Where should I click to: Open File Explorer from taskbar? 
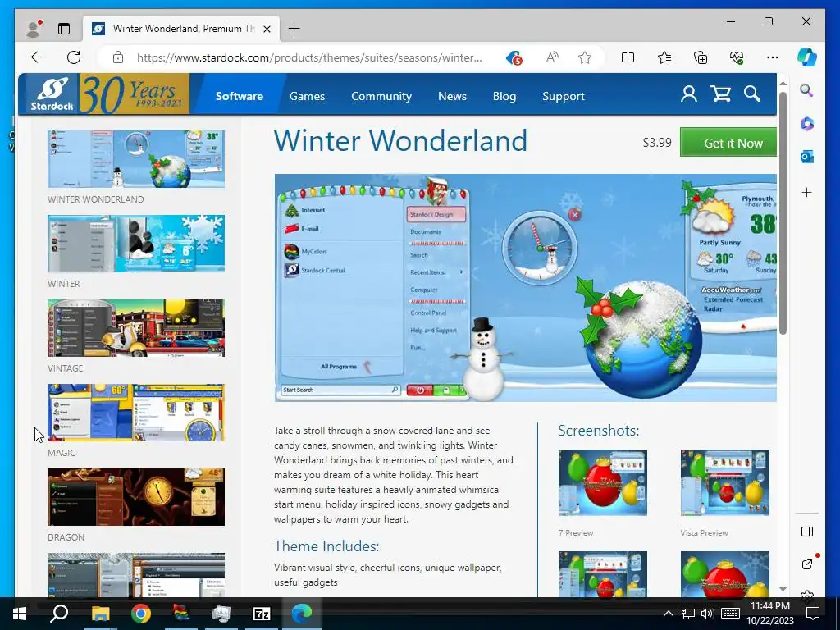[x=100, y=614]
